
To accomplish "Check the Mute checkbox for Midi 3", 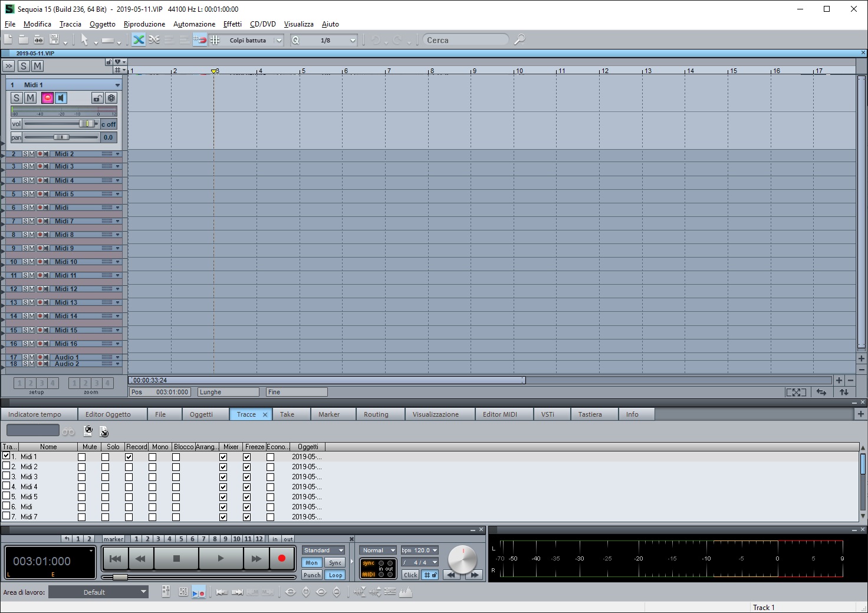I will click(x=81, y=477).
